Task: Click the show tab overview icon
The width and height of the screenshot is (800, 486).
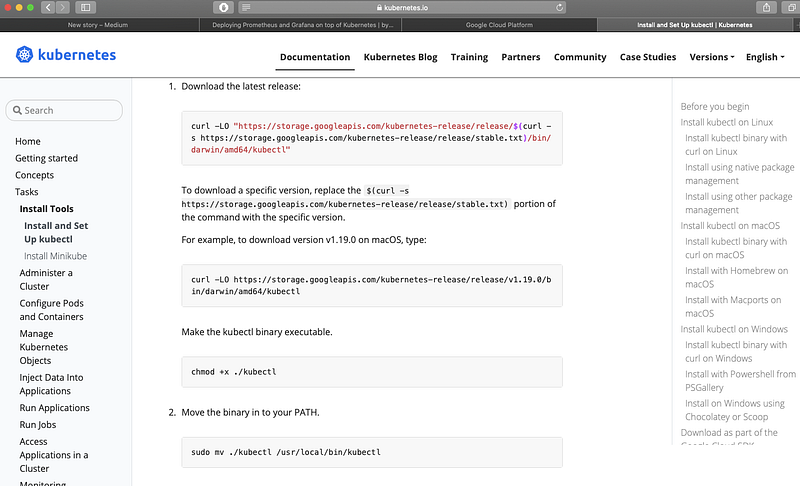Action: (x=791, y=7)
